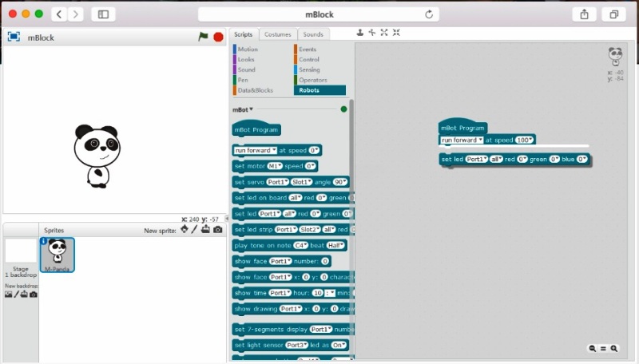639x364 pixels.
Task: Paint a new backdrop icon
Action: (x=16, y=294)
